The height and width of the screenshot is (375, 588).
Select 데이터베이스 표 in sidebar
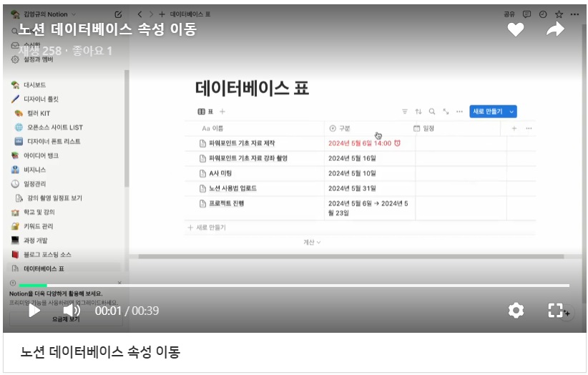pyautogui.click(x=44, y=268)
